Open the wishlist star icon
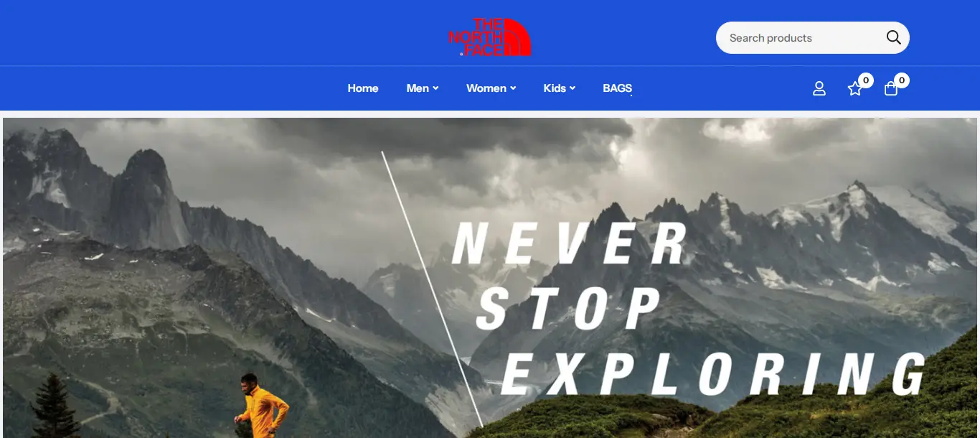Screen dimensions: 980x438 (855, 88)
